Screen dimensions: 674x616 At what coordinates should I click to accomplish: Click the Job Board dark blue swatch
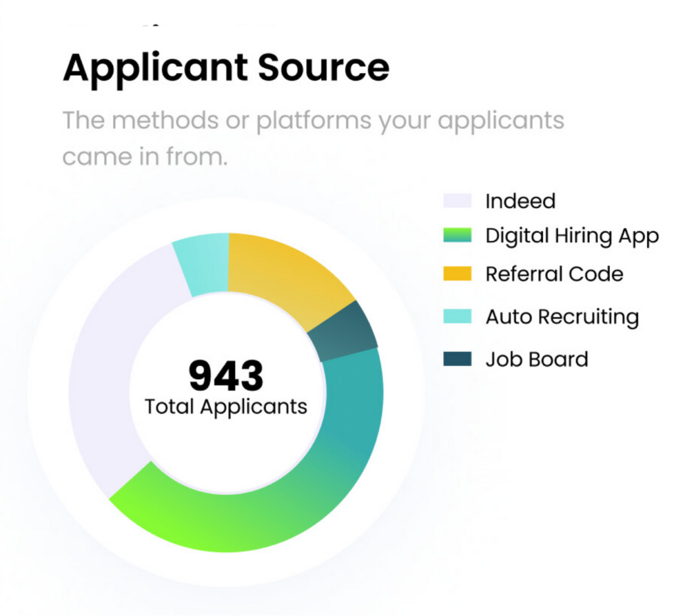(457, 359)
